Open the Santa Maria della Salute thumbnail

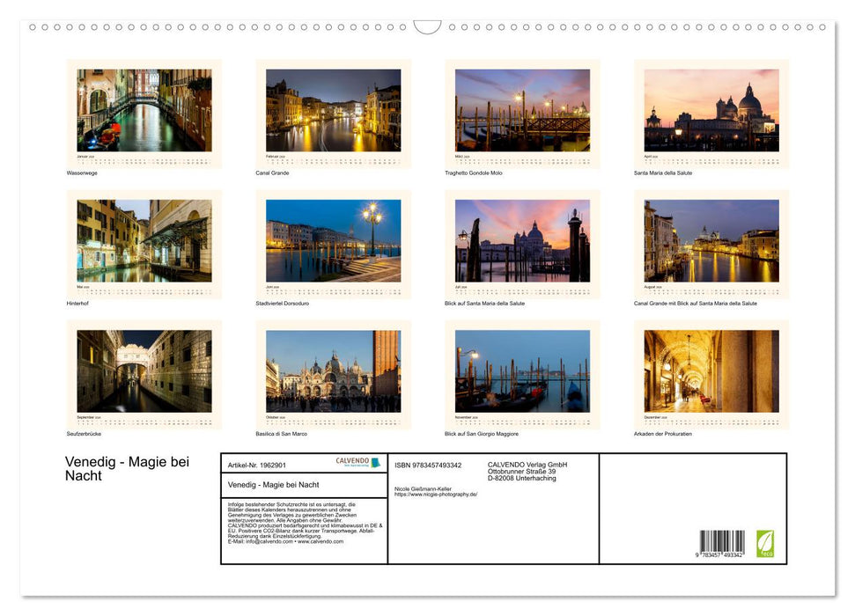(711, 110)
